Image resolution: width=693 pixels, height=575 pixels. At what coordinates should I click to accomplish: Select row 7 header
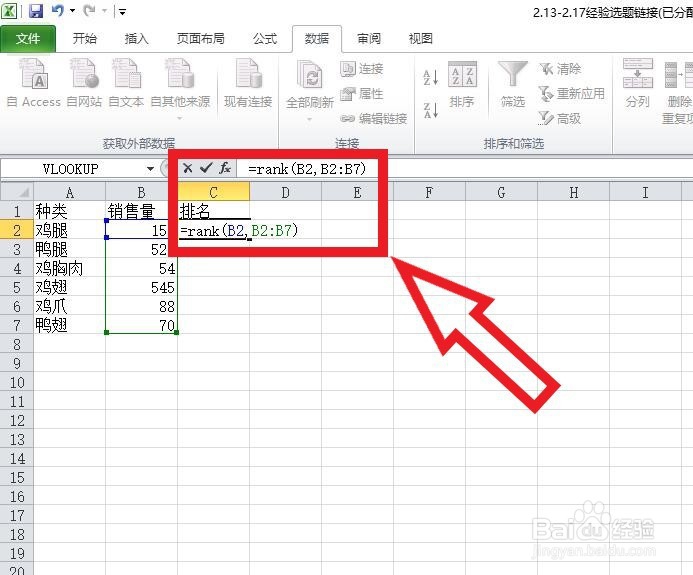(17, 325)
